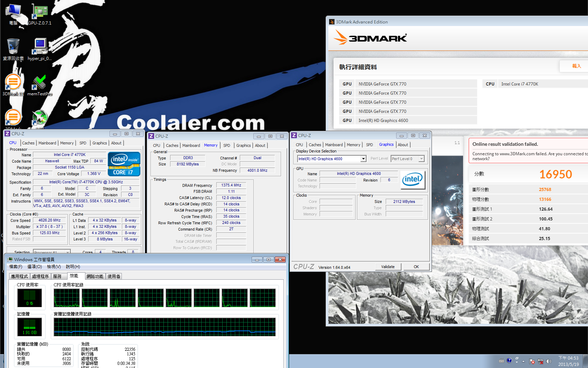Open the Display Device Selection dropdown

coord(363,159)
